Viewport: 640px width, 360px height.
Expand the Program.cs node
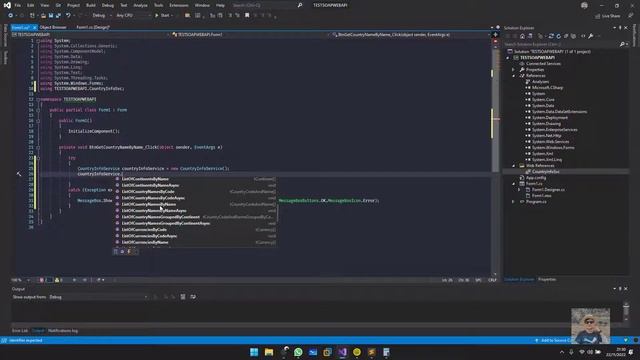[513, 202]
